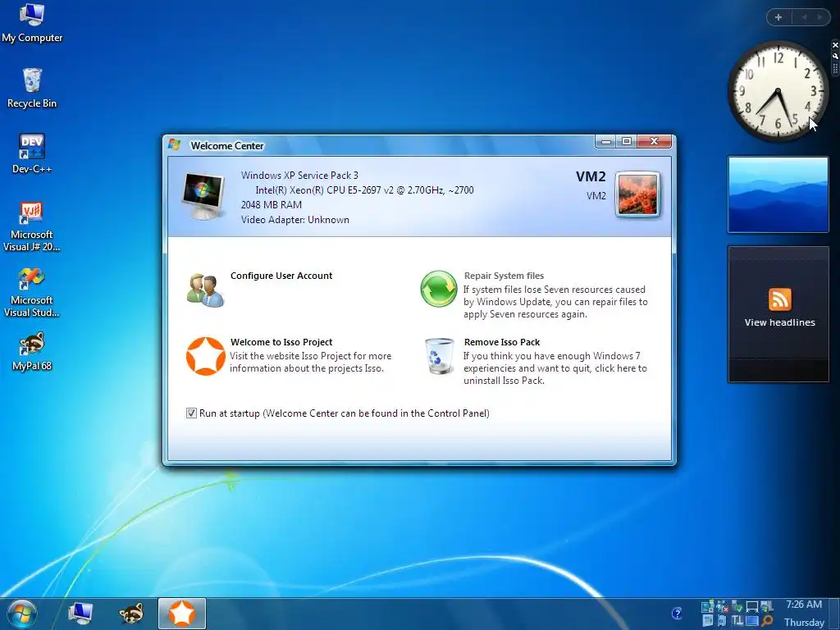Click the sidebar next page arrow
Viewport: 840px width, 630px height.
819,17
